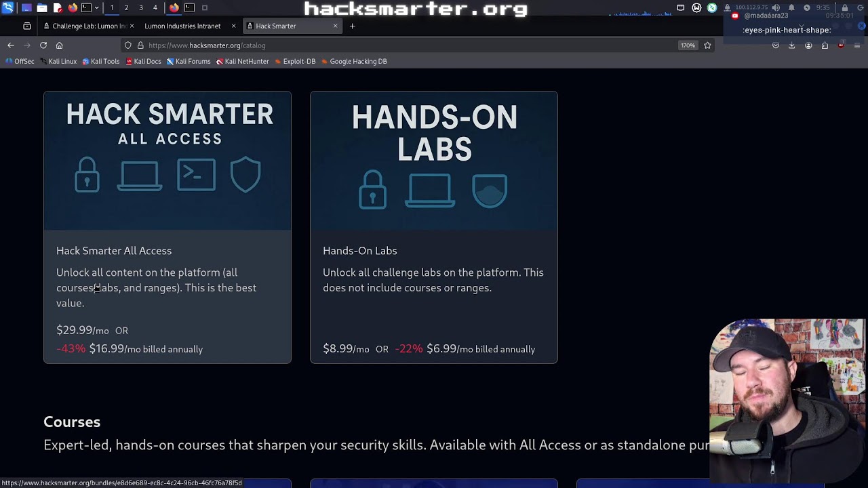Close the Hack Smarter tab
This screenshot has height=488, width=868.
point(335,26)
